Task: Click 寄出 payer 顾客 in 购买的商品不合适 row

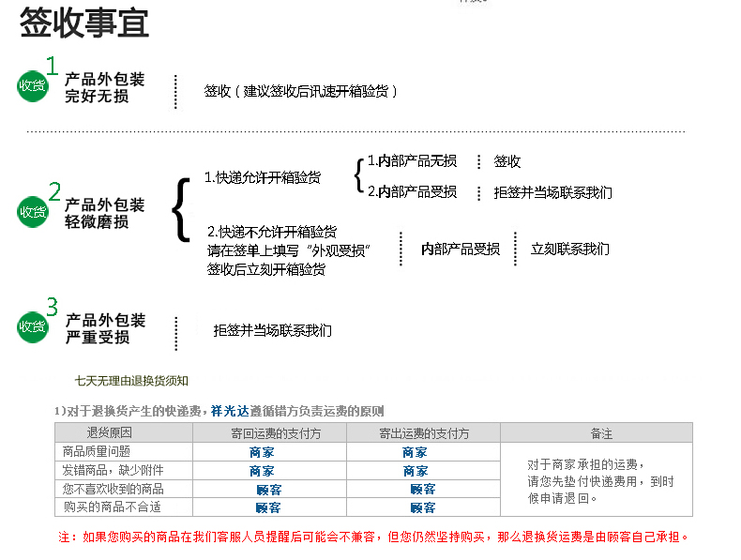Action: 422,508
